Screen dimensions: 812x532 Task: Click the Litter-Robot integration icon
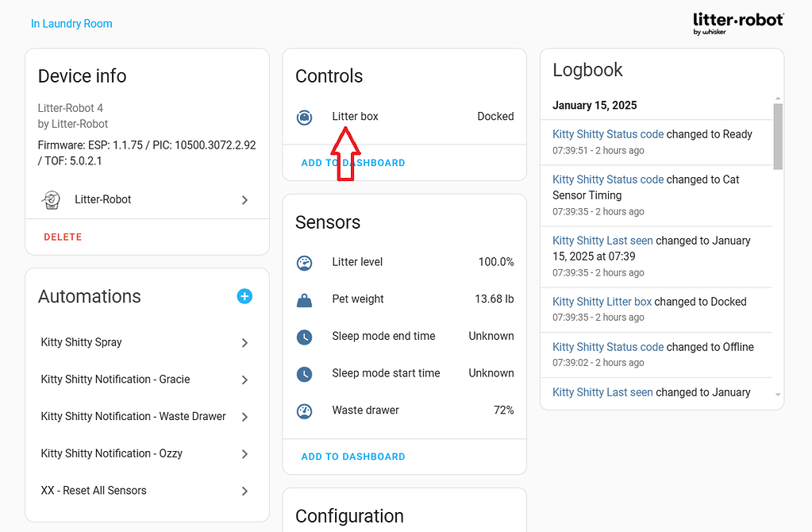point(51,200)
